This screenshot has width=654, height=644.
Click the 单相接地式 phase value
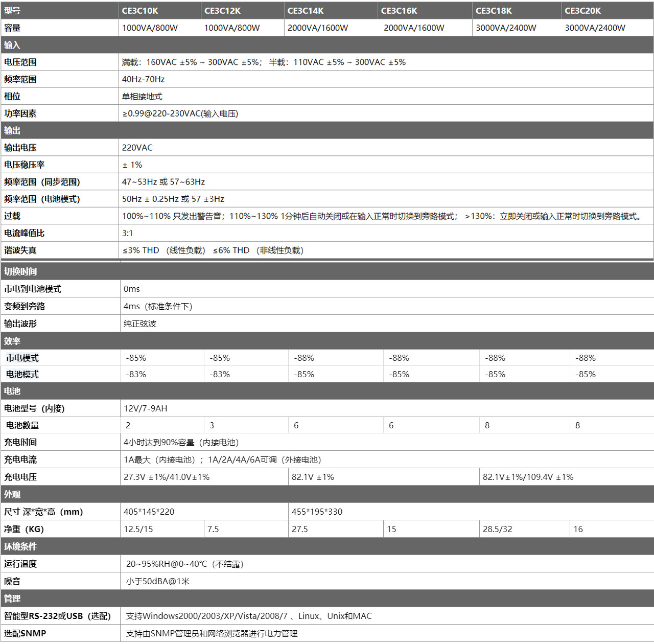(142, 97)
